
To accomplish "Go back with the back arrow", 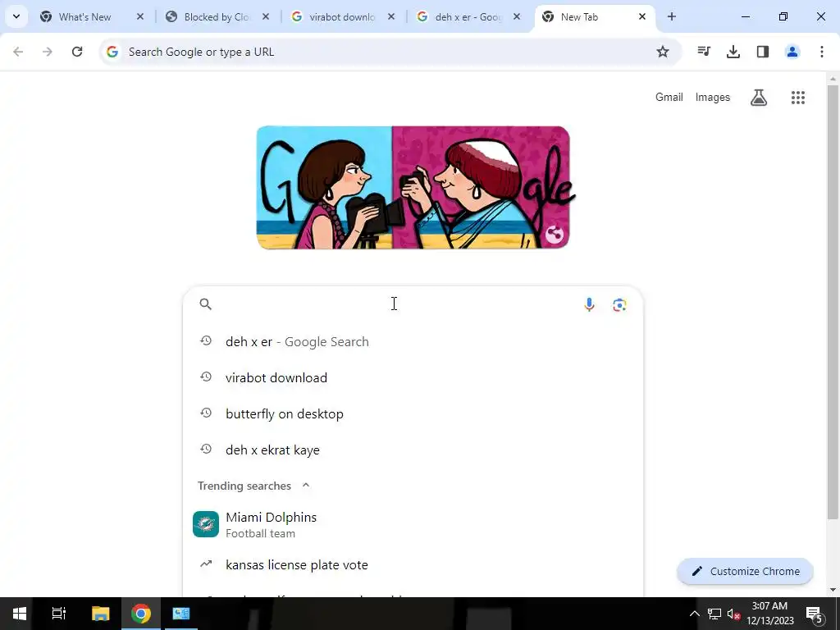I will click(x=18, y=52).
